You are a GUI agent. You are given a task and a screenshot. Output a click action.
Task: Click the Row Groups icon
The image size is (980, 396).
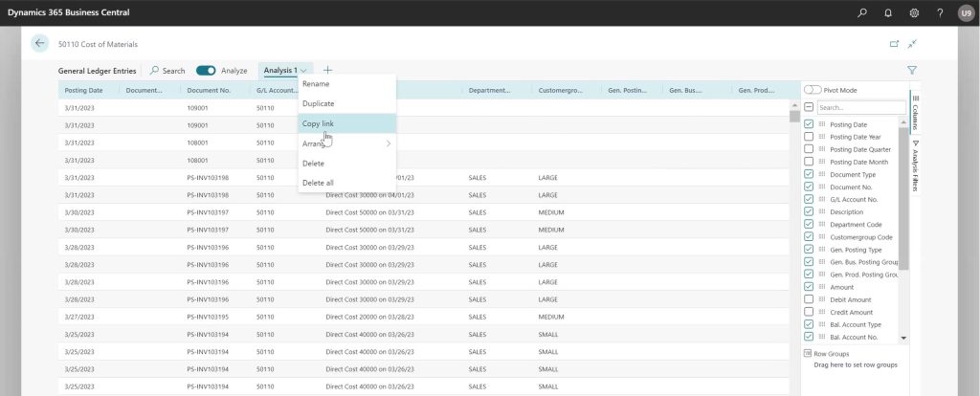pyautogui.click(x=808, y=354)
